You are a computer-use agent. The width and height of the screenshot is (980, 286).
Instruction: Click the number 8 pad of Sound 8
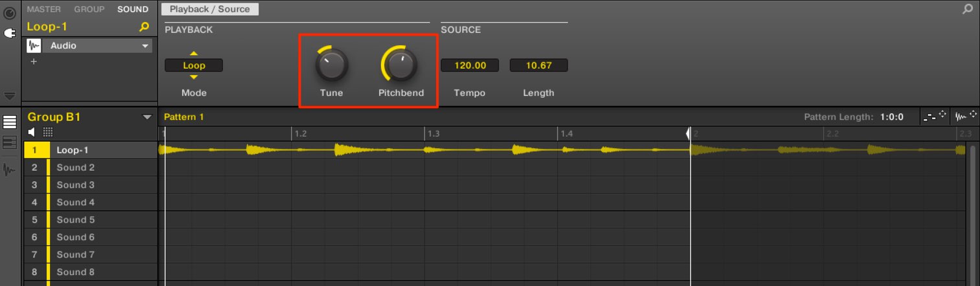coord(34,272)
